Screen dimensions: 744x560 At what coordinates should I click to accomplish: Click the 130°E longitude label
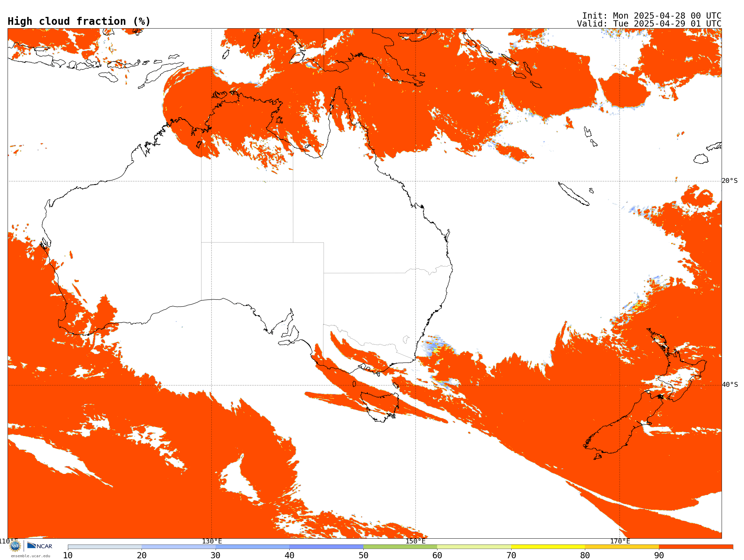point(212,541)
